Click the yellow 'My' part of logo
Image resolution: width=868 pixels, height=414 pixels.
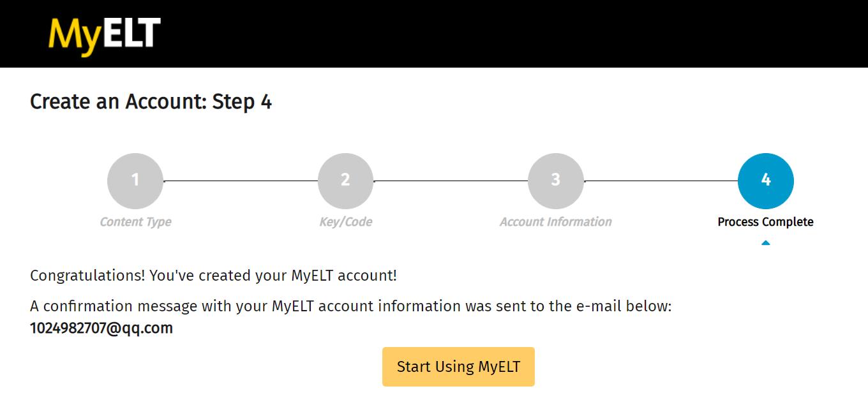coord(75,37)
